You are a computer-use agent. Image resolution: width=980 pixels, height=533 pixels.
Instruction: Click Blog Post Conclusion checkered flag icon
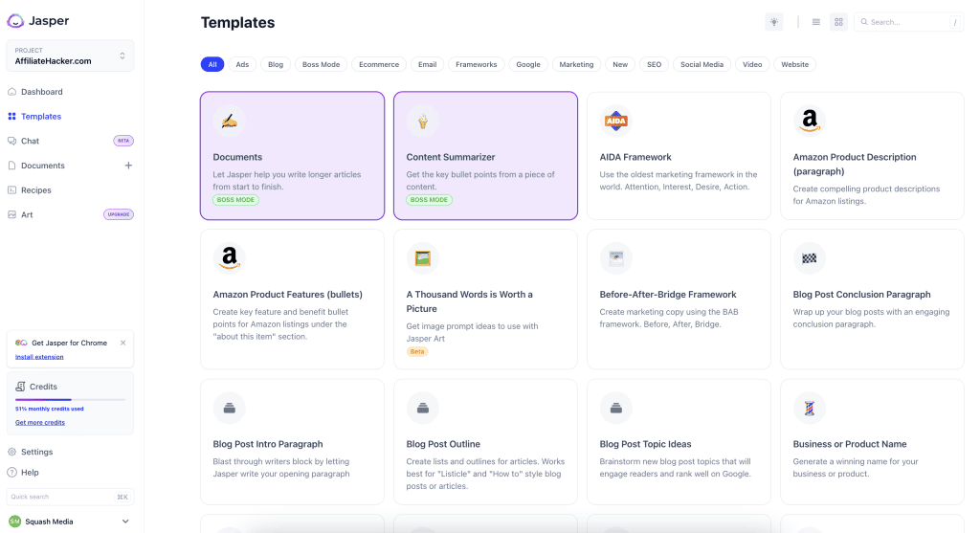point(810,258)
